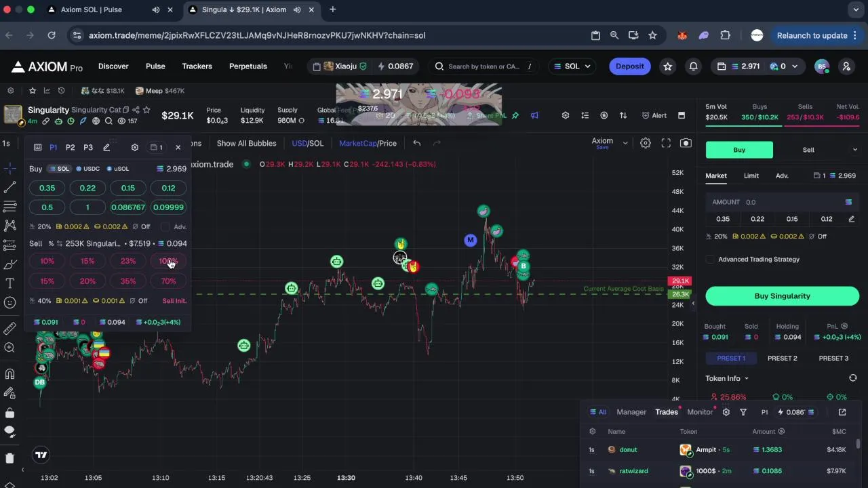
Task: Toggle Show All Bubbles
Action: (246, 143)
